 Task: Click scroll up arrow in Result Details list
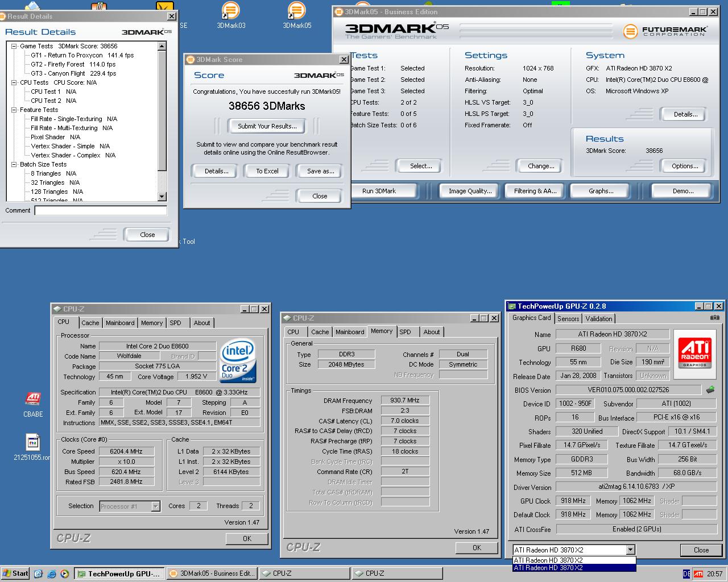pyautogui.click(x=162, y=47)
